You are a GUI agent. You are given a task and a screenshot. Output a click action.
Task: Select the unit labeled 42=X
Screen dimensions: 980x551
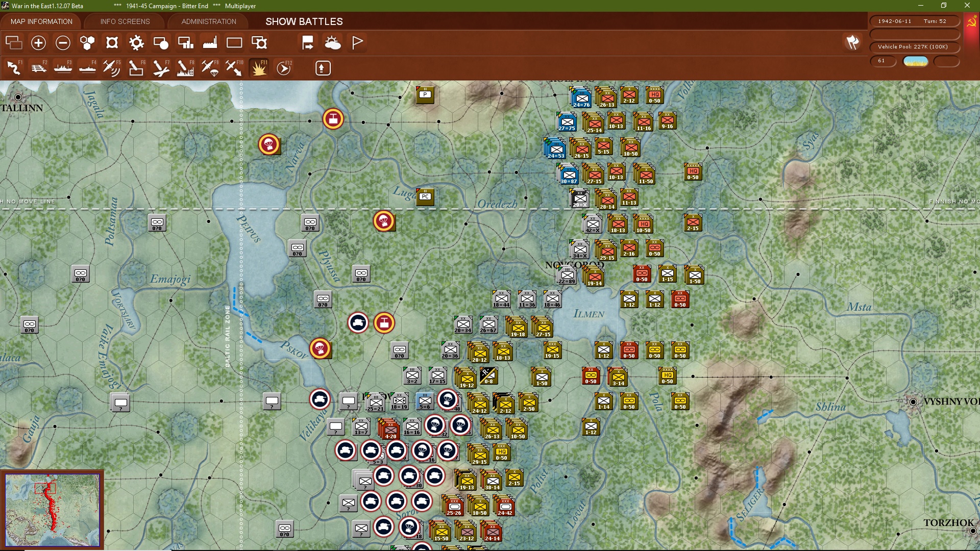(593, 223)
